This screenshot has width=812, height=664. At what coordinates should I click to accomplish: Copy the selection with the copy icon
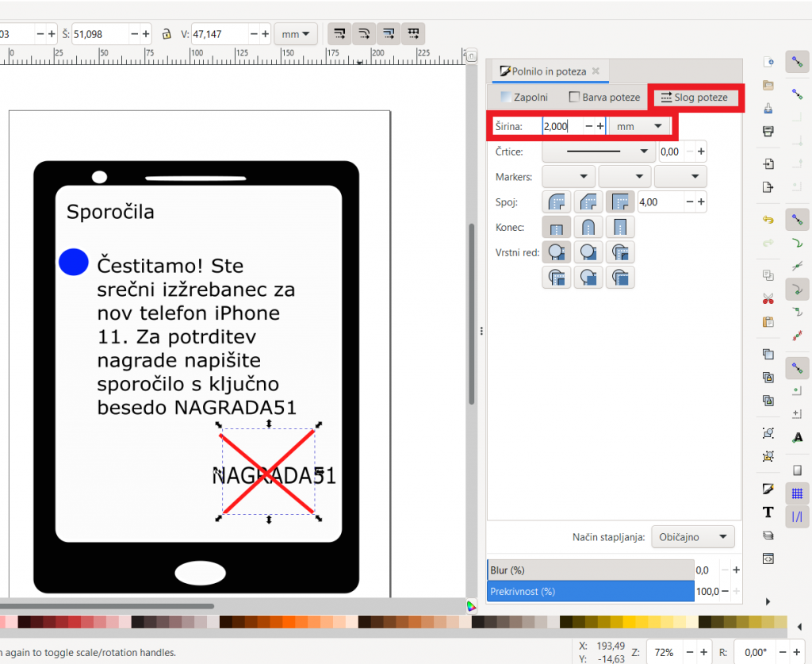pos(768,275)
